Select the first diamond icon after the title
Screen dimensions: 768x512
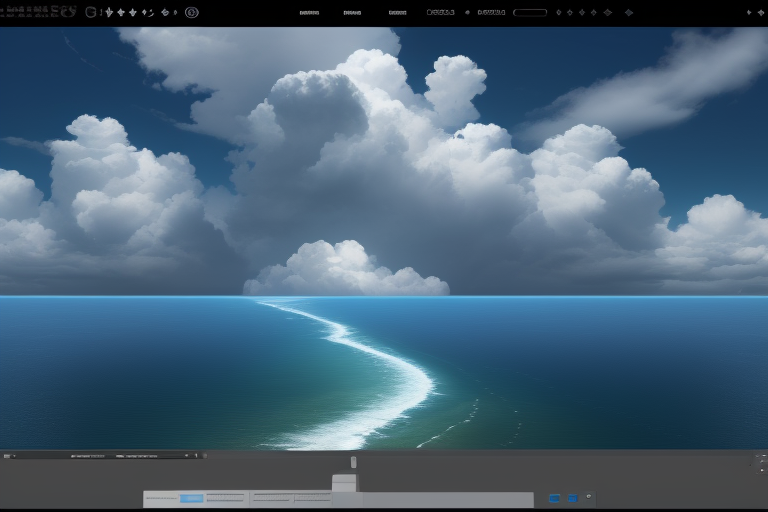coord(109,13)
